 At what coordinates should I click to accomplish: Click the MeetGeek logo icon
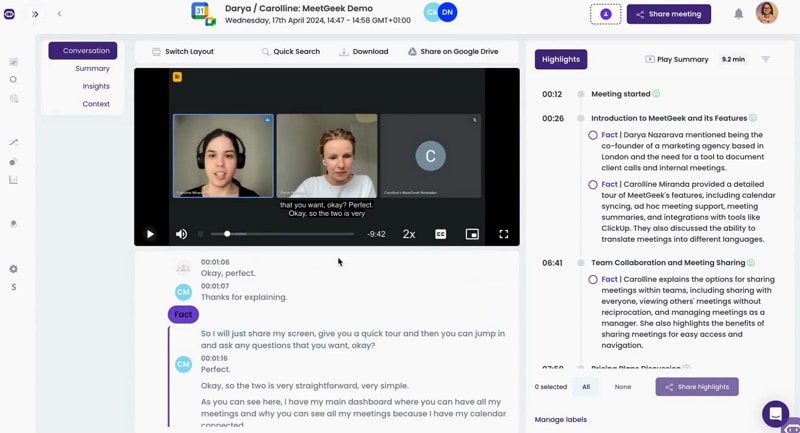click(x=9, y=14)
